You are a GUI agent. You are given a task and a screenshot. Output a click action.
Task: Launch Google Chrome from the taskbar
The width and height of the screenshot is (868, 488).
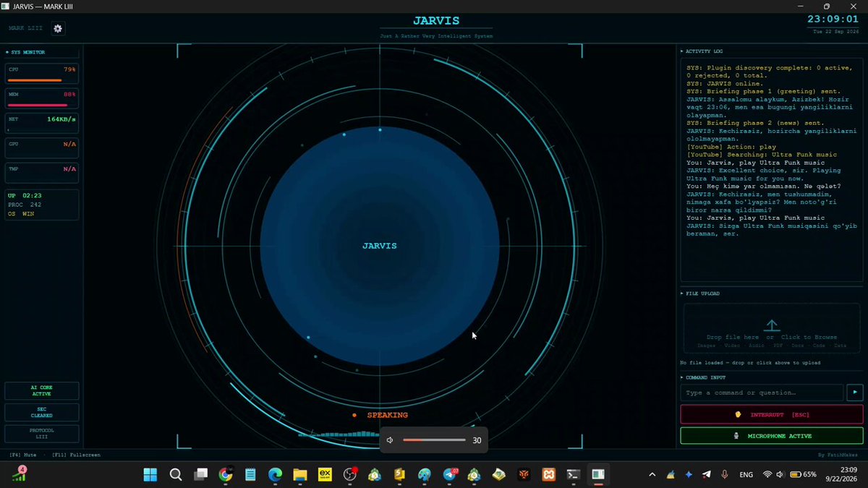pos(226,475)
